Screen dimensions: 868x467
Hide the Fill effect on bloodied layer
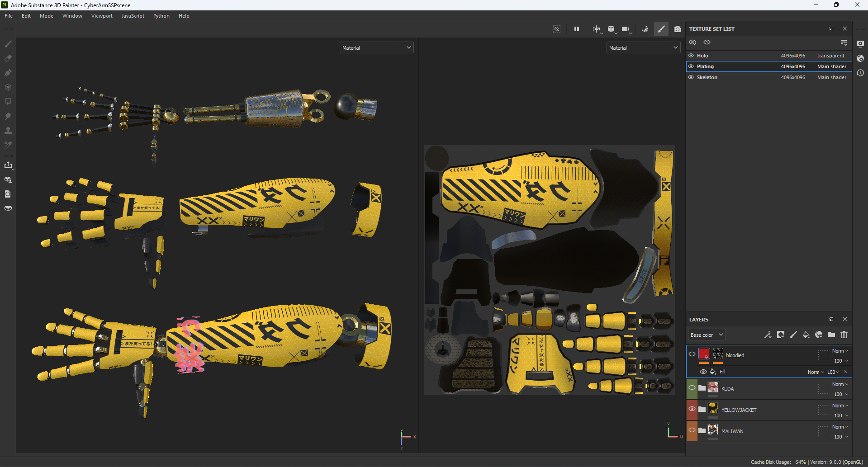click(703, 372)
